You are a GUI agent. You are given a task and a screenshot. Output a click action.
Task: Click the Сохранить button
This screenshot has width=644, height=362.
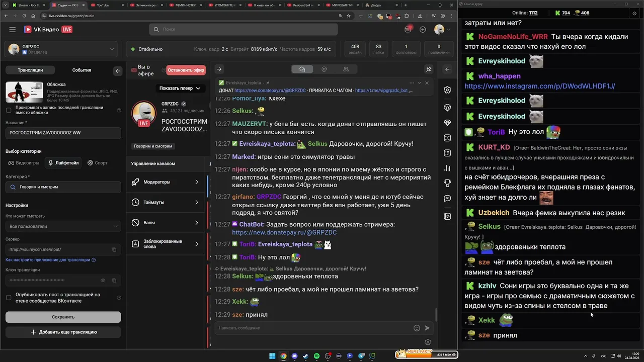(x=63, y=317)
